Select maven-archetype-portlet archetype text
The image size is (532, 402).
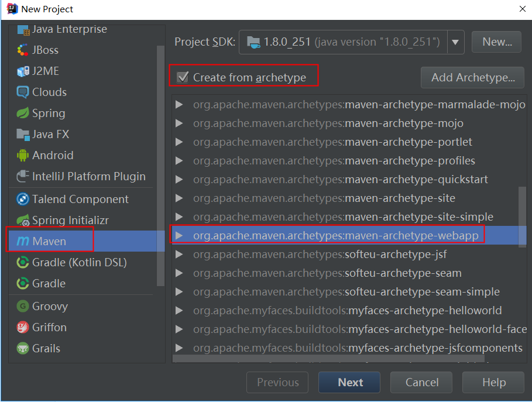point(332,142)
